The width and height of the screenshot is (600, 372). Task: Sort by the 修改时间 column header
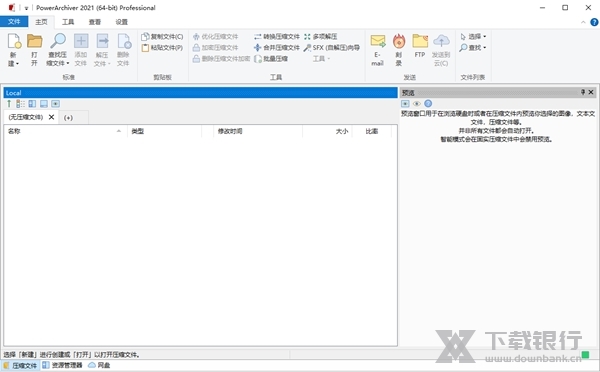coord(258,131)
